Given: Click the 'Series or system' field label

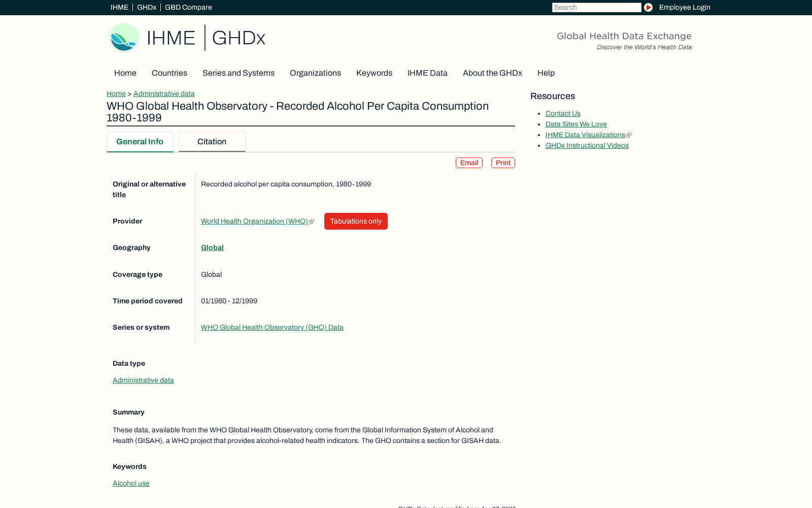Looking at the screenshot, I should [141, 327].
